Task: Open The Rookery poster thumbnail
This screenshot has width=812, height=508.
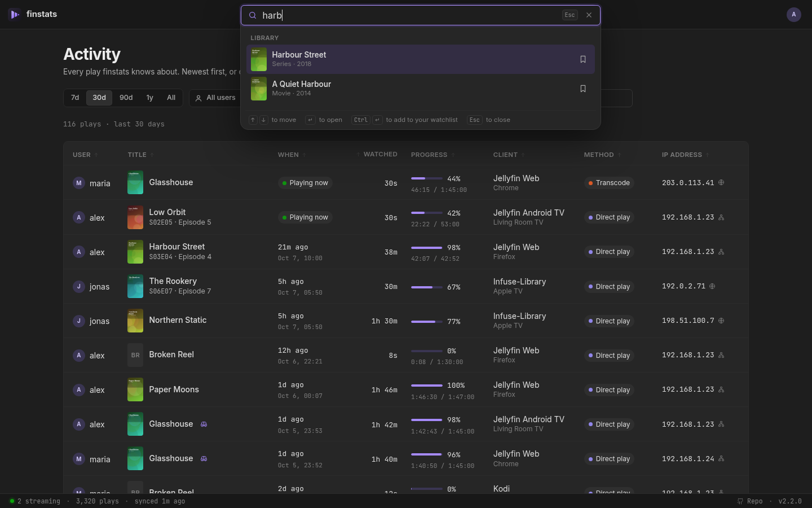Action: 135,286
